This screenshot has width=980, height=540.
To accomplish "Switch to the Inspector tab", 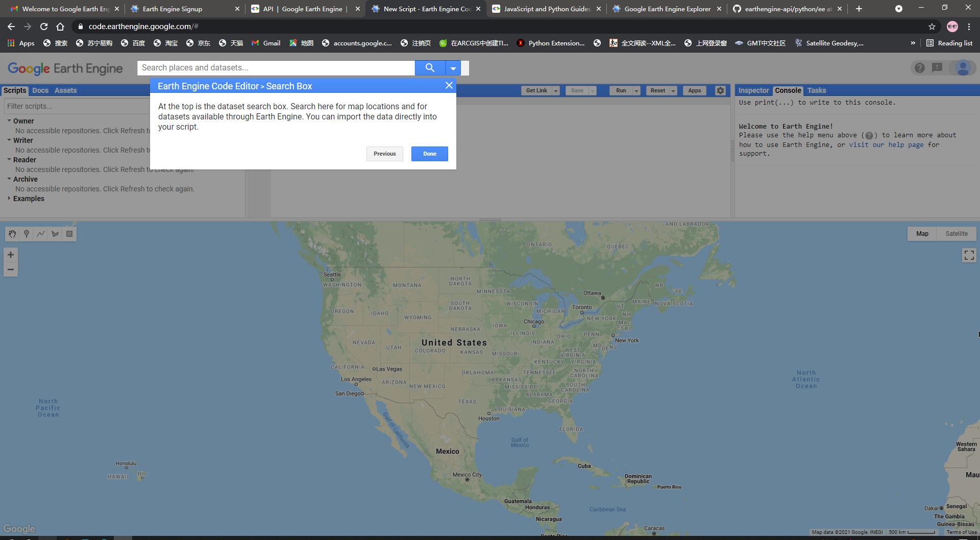I will pos(753,90).
